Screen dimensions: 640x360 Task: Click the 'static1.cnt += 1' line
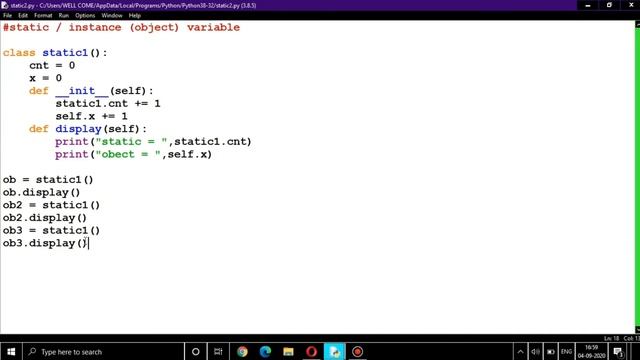(108, 103)
